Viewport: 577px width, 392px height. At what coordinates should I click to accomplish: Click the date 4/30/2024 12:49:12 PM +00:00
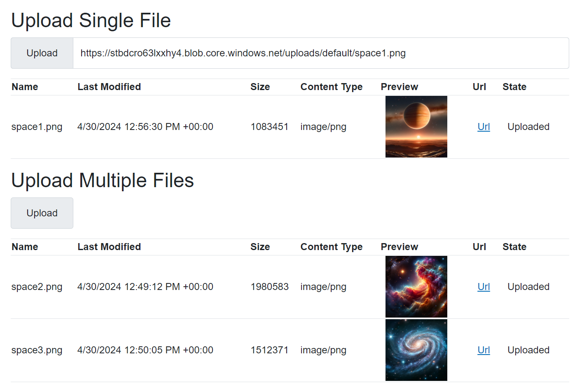(x=145, y=287)
